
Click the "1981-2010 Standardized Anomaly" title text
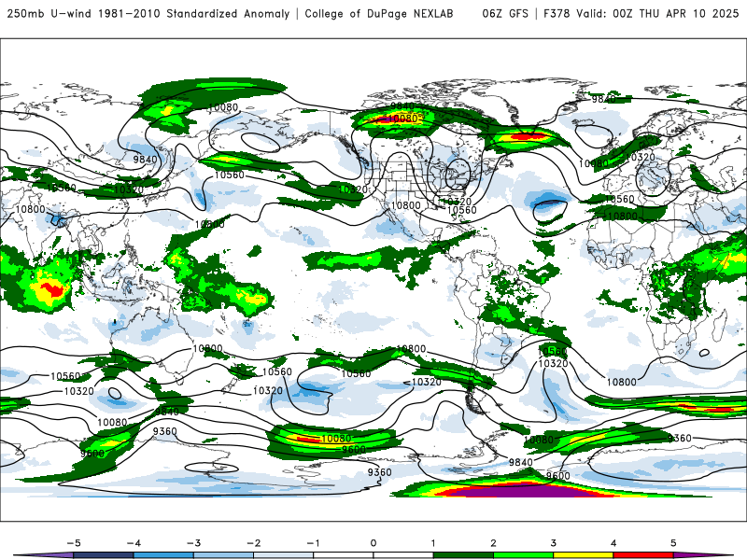tap(193, 13)
